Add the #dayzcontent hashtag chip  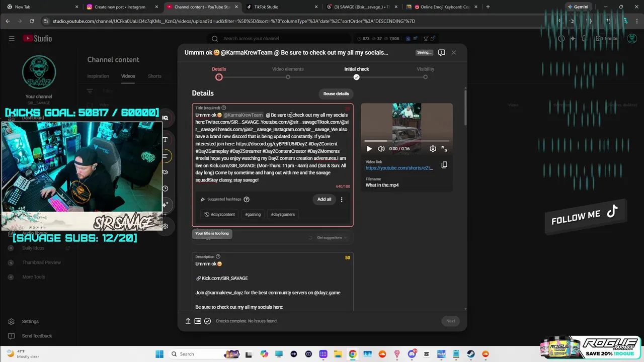(x=219, y=214)
